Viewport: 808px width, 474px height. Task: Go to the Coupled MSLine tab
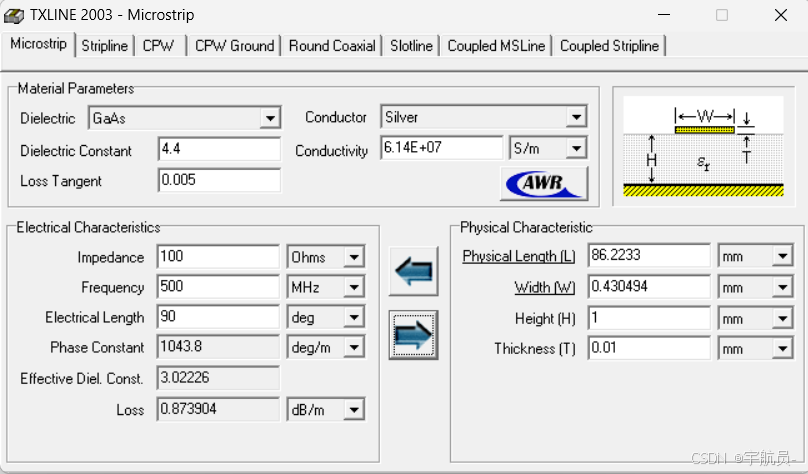(x=496, y=46)
